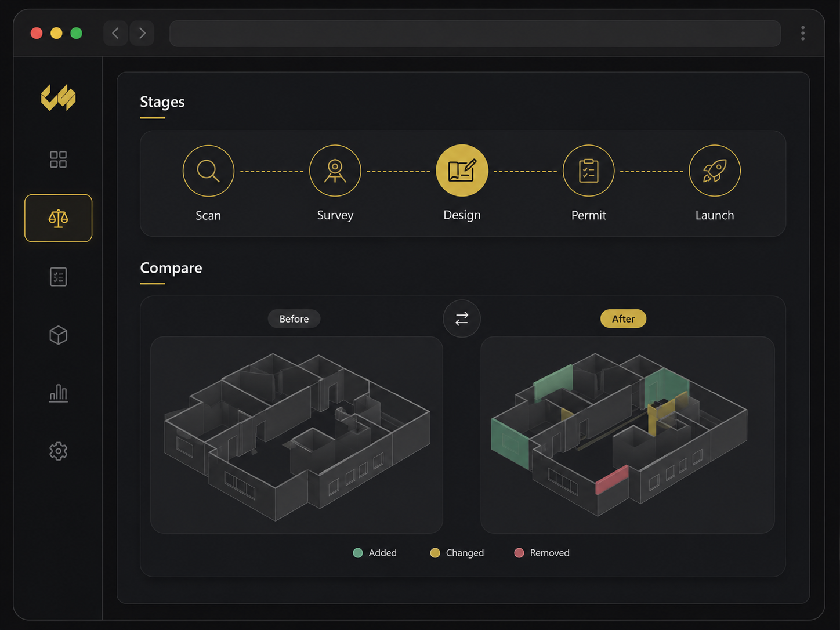
Task: Select the Permit stage clipboard icon
Action: 588,171
